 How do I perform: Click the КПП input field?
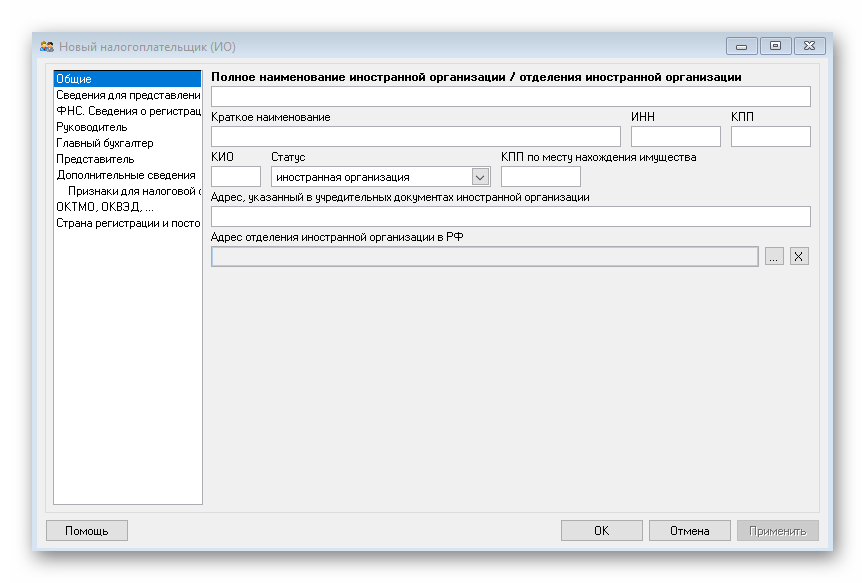(x=771, y=136)
